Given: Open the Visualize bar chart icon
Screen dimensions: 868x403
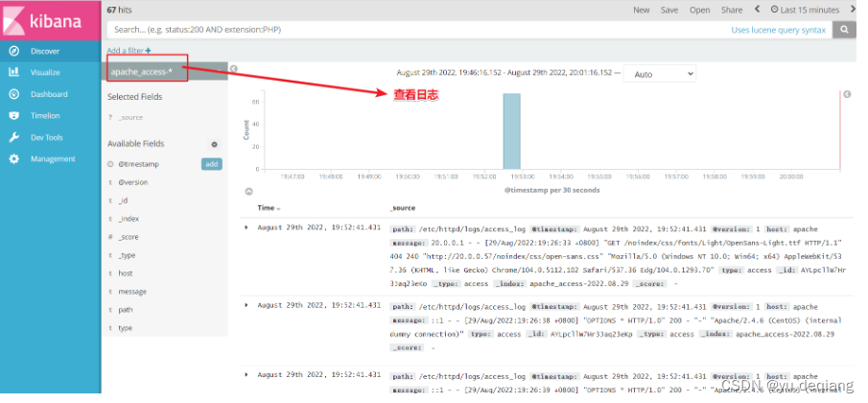Looking at the screenshot, I should coord(14,73).
